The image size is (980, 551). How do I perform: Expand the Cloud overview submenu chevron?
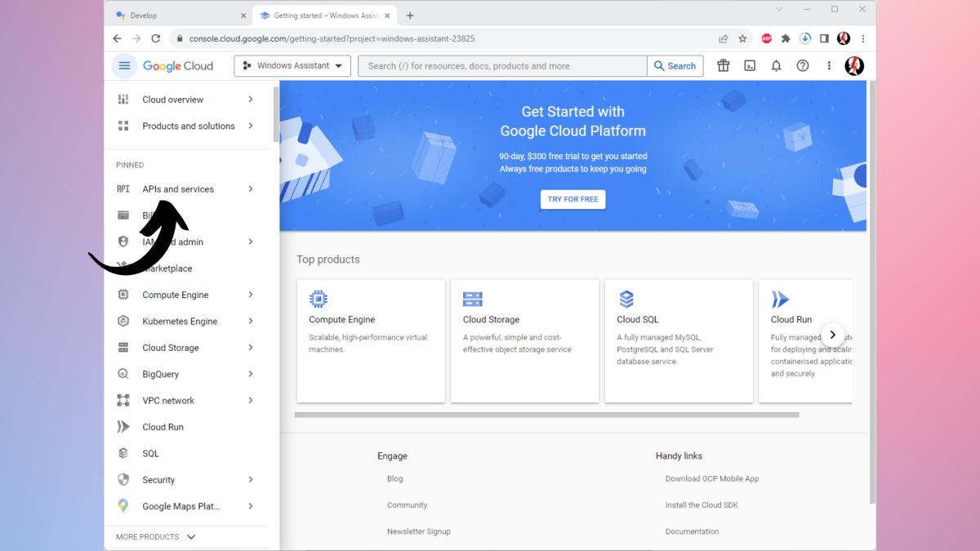coord(251,100)
